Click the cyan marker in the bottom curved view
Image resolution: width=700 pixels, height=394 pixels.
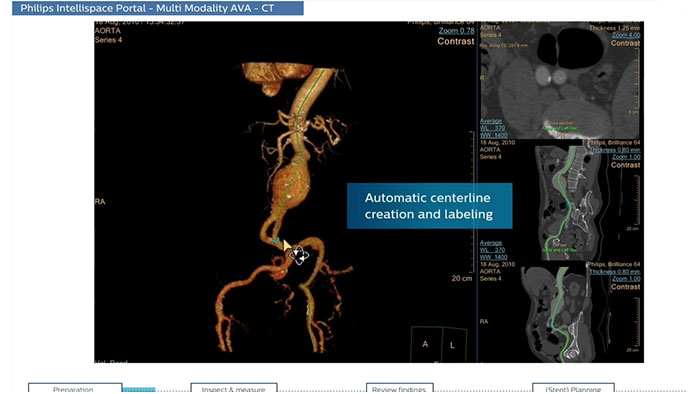click(551, 327)
